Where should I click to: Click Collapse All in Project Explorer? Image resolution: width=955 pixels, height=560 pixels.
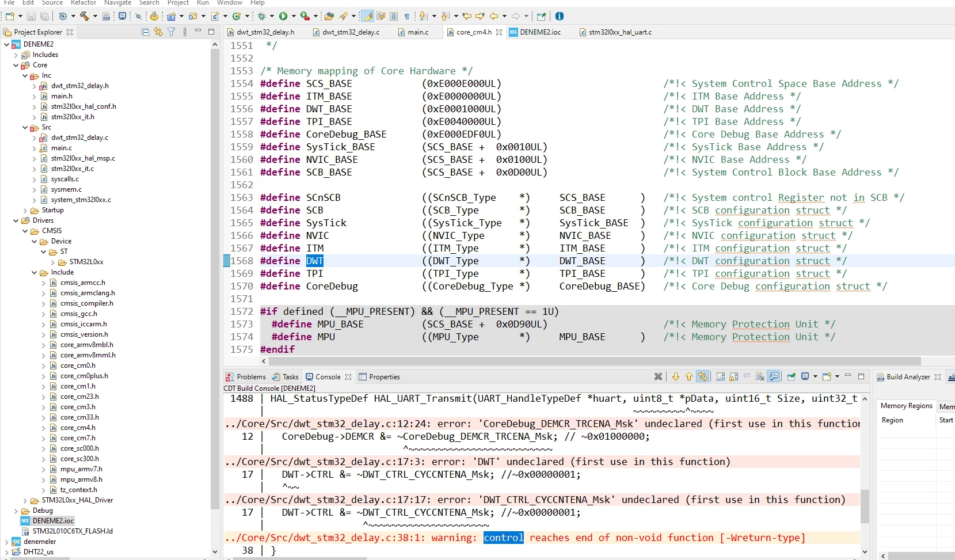tap(145, 32)
